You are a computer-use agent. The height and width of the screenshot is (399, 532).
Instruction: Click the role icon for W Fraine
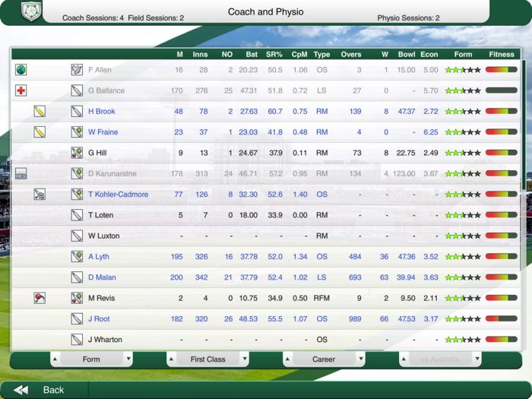click(x=77, y=132)
